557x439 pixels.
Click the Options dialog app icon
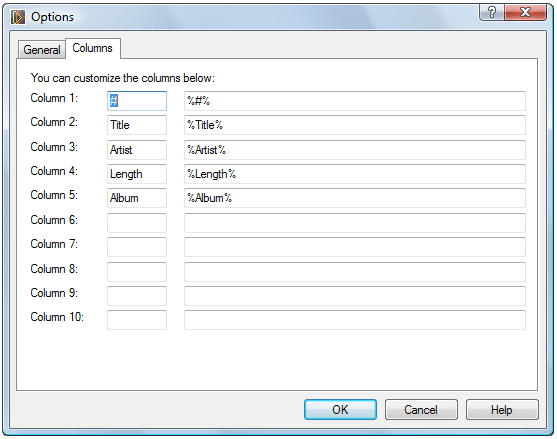point(18,17)
